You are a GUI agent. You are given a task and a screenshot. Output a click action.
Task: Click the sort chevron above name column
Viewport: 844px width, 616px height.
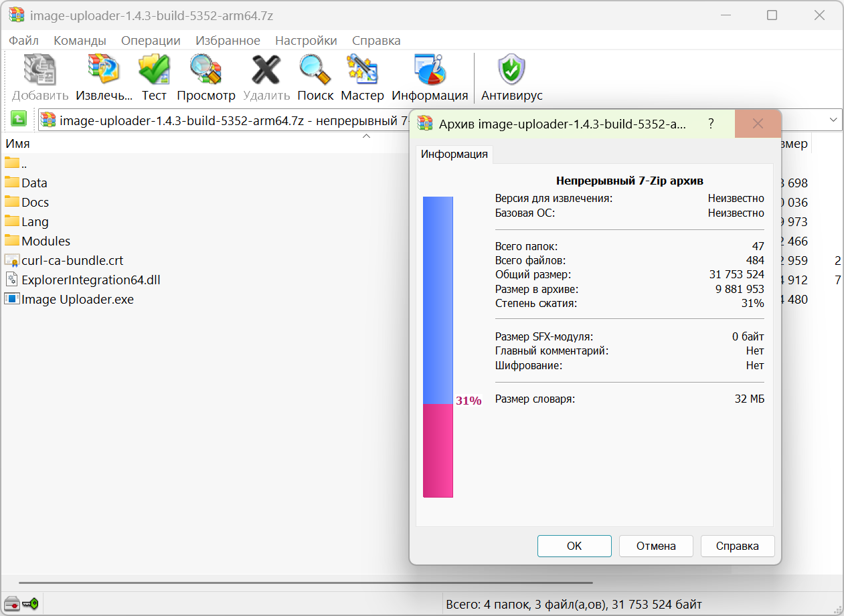(366, 136)
